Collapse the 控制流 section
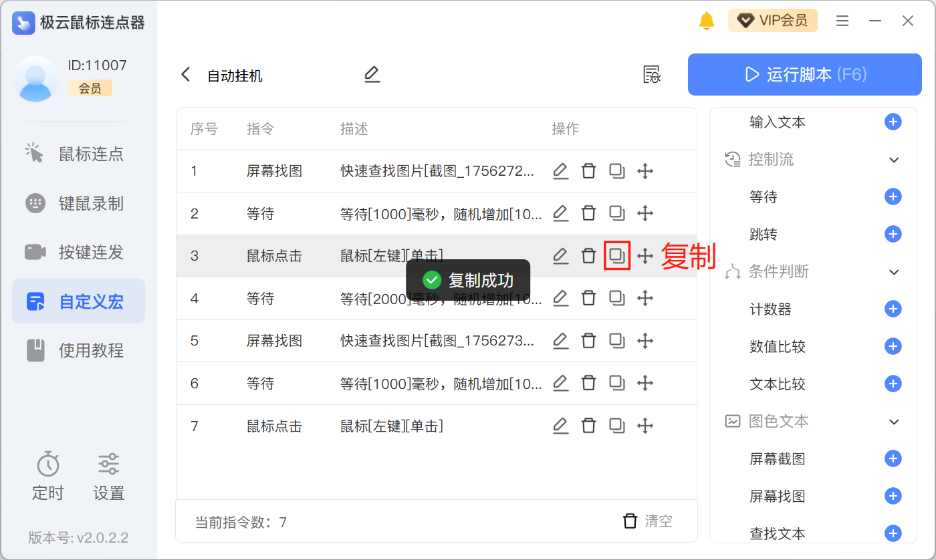936x560 pixels. (894, 160)
